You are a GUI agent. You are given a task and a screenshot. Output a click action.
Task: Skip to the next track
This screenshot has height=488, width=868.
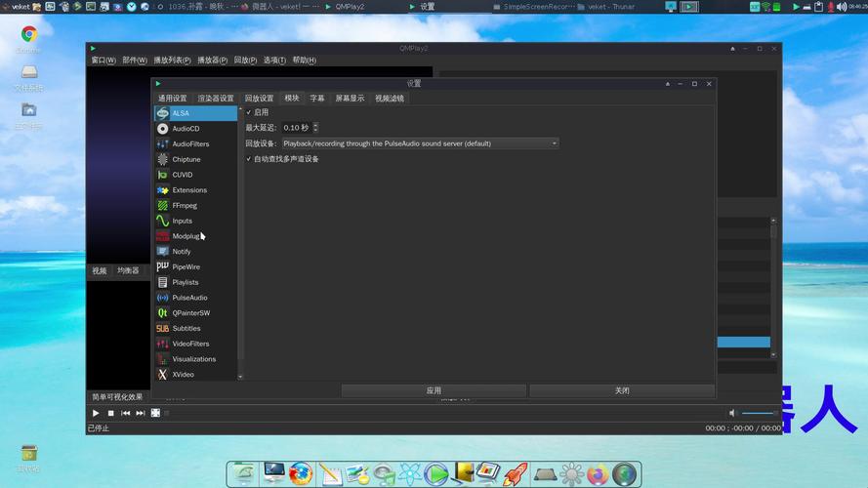click(x=141, y=413)
